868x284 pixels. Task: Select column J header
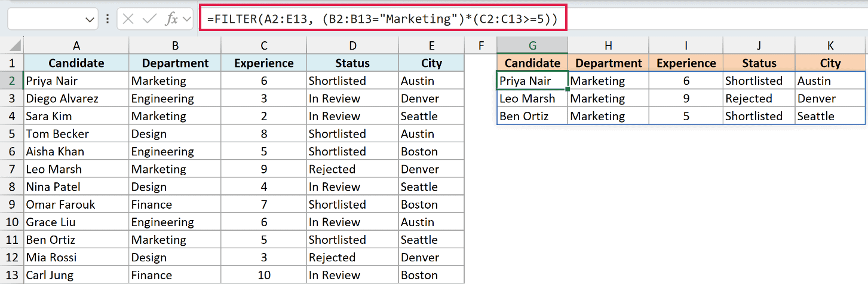click(x=759, y=45)
